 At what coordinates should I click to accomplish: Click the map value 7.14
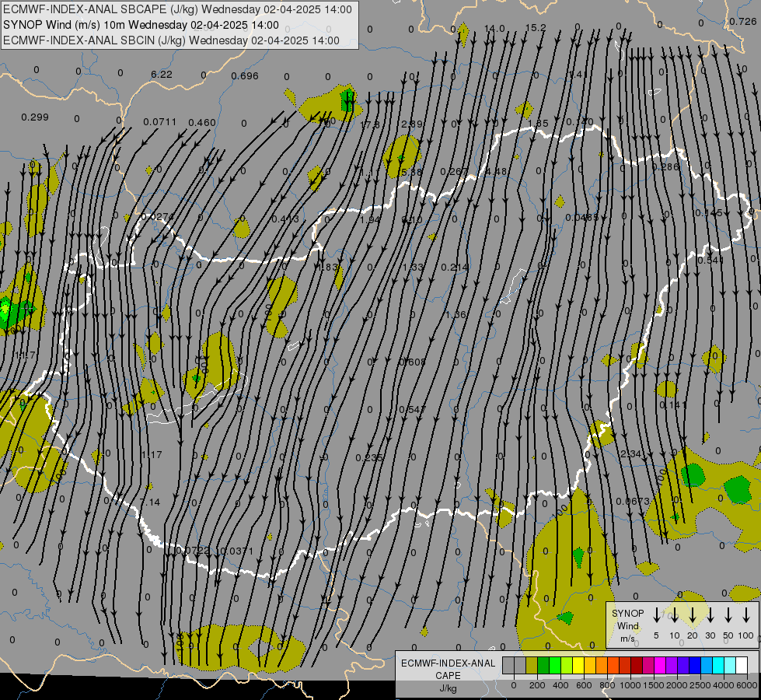pos(149,502)
